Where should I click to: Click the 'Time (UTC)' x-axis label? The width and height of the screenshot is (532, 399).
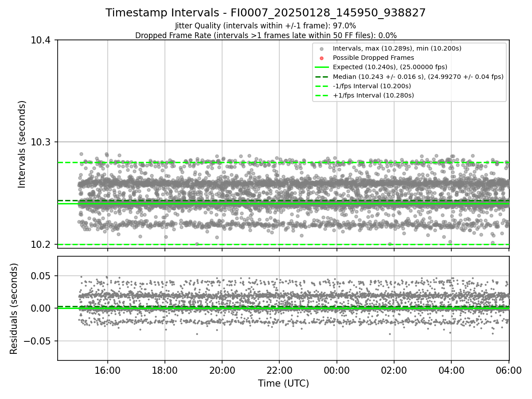pyautogui.click(x=283, y=383)
